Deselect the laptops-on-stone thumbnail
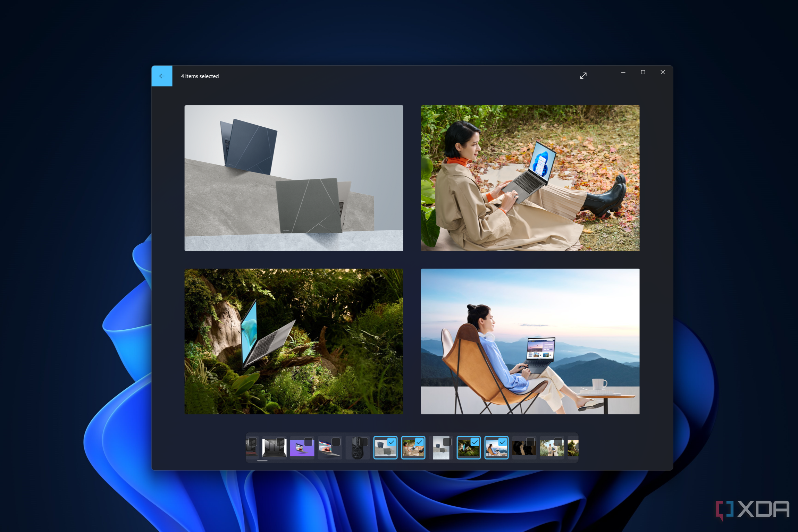 tap(392, 441)
